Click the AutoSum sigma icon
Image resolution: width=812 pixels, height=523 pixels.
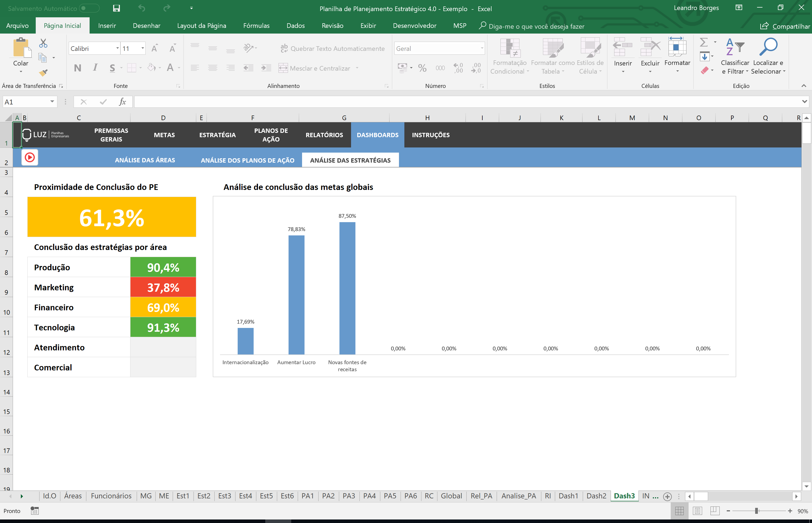[704, 42]
